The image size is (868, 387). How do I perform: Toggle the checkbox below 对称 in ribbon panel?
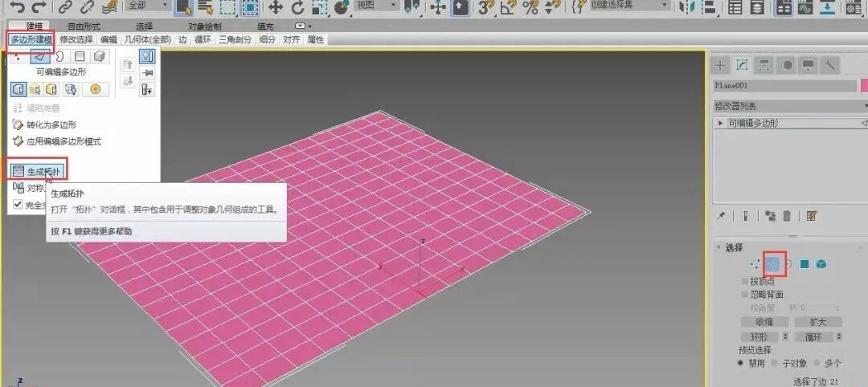[x=18, y=205]
